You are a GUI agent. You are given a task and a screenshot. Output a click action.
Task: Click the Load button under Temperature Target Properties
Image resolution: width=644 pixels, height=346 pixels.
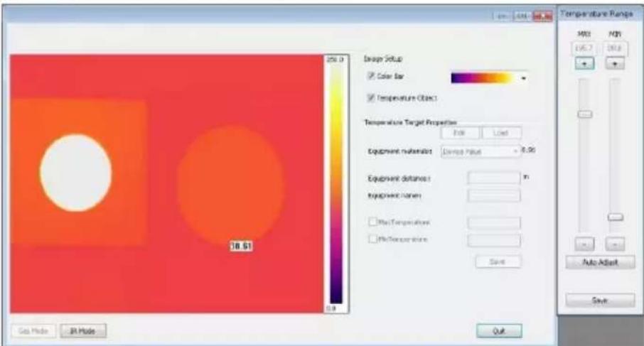(x=502, y=133)
